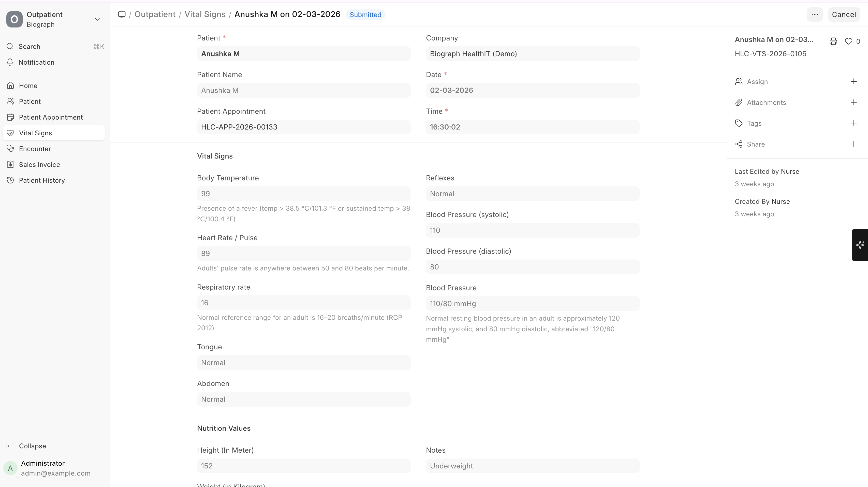The height and width of the screenshot is (487, 868).
Task: Add an attachment with the plus icon
Action: [x=853, y=103]
